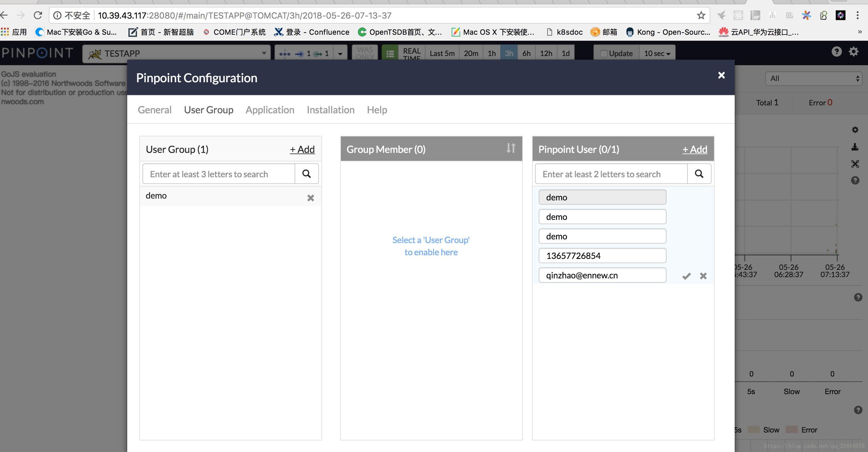Select the 1h time range

492,53
